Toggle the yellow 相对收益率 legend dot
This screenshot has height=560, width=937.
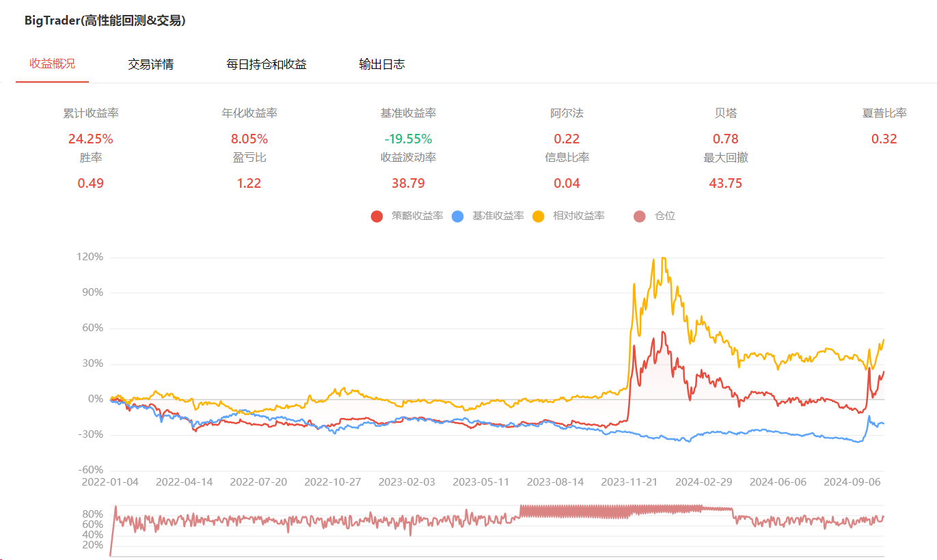[539, 216]
